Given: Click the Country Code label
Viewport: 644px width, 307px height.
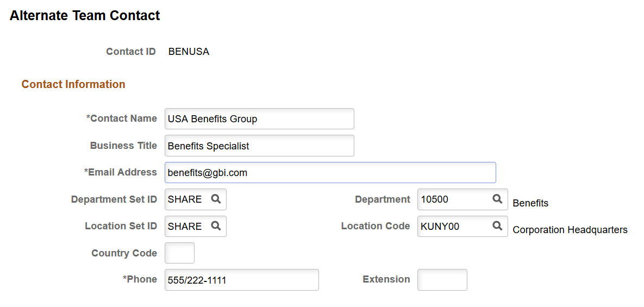Looking at the screenshot, I should 124,253.
